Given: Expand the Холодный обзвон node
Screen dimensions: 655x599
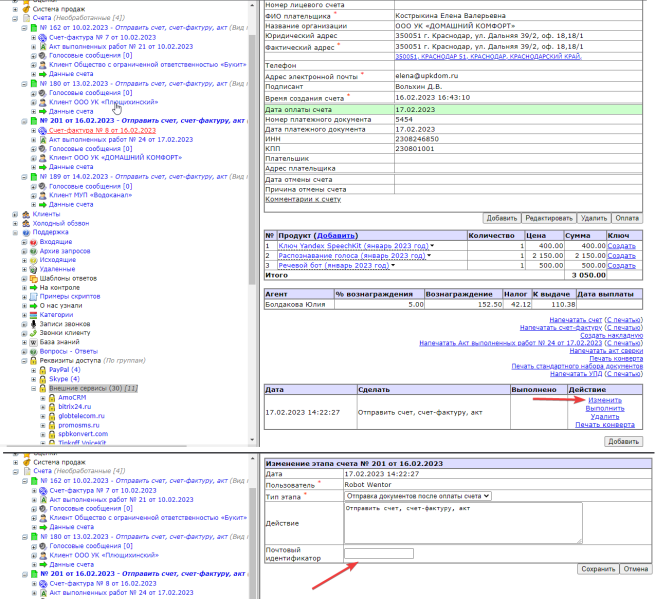Looking at the screenshot, I should click(15, 223).
